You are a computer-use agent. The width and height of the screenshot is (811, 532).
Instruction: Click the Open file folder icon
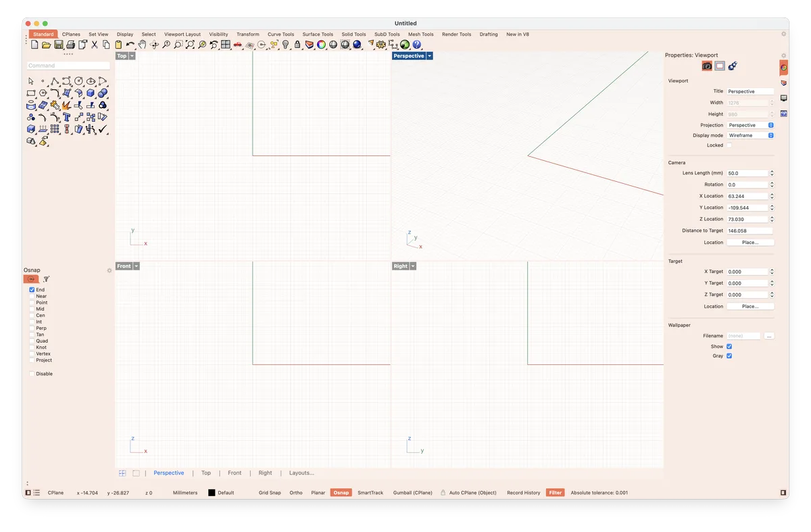(47, 45)
